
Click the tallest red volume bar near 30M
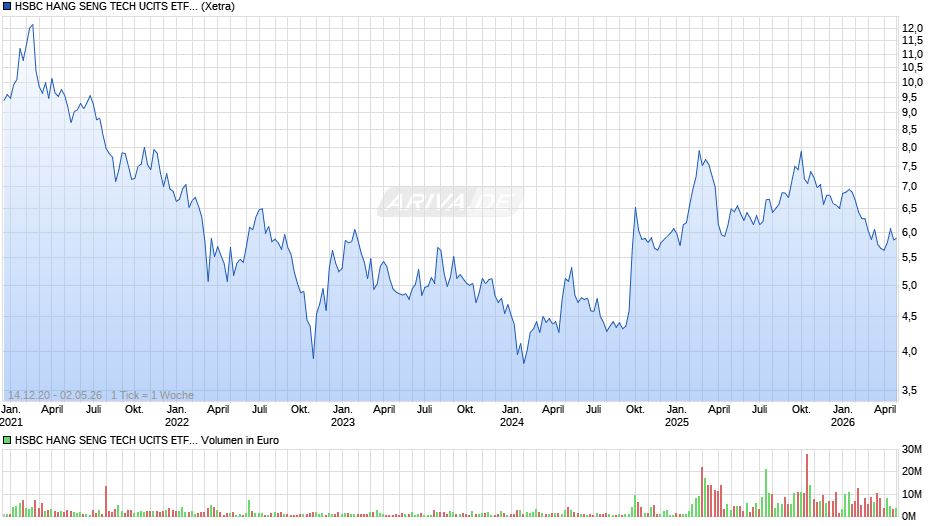click(x=807, y=485)
